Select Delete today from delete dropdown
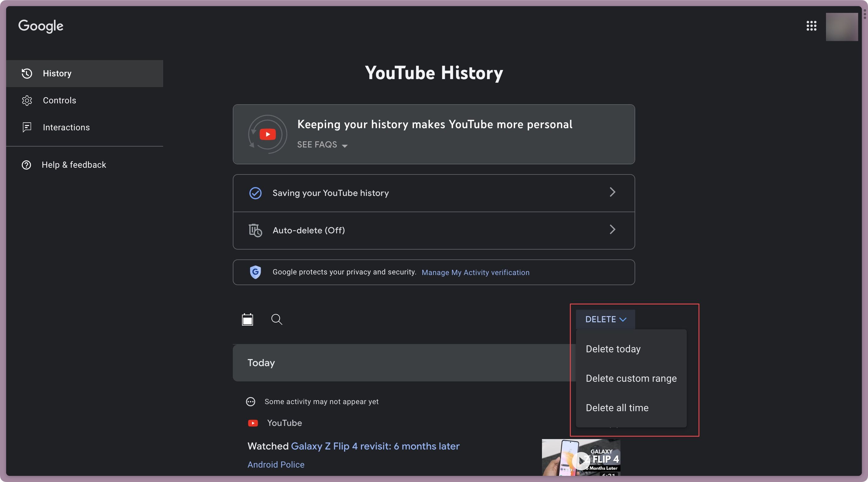The image size is (868, 482). pos(613,349)
